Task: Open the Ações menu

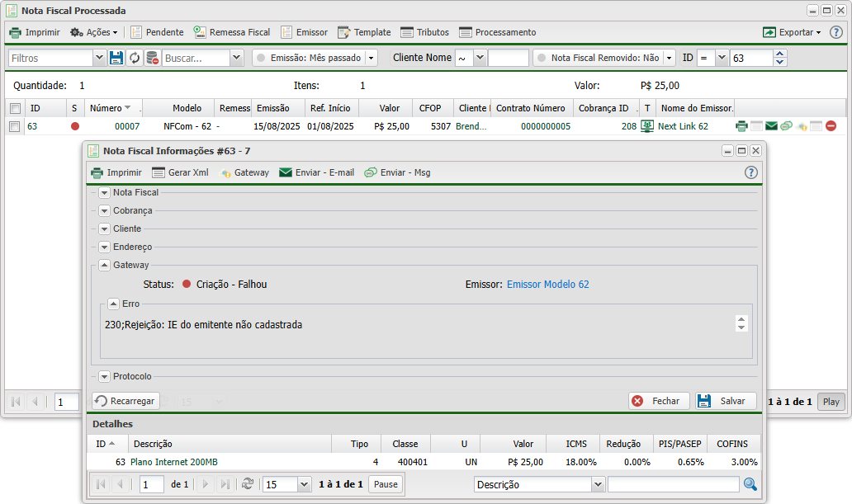Action: [93, 32]
